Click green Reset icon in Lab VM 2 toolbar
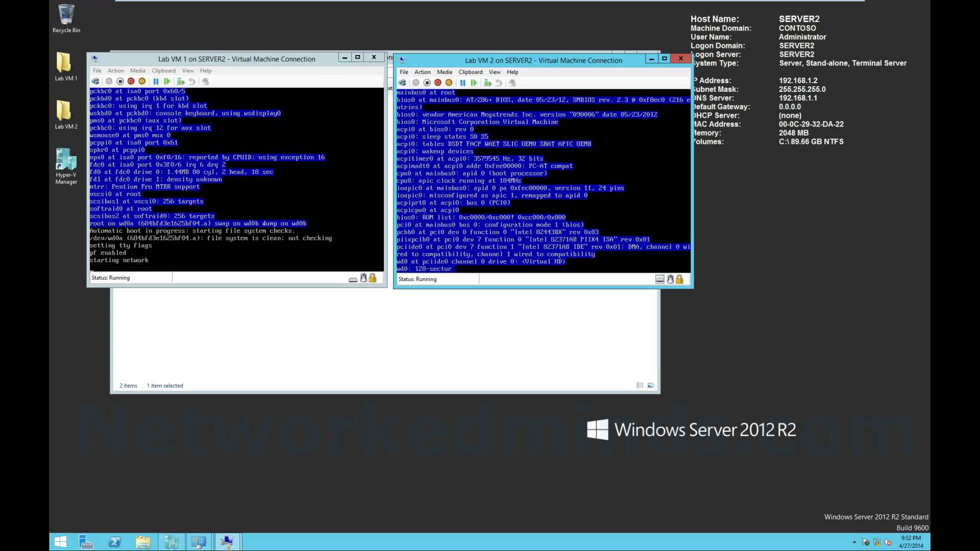The image size is (980, 551). [x=474, y=83]
